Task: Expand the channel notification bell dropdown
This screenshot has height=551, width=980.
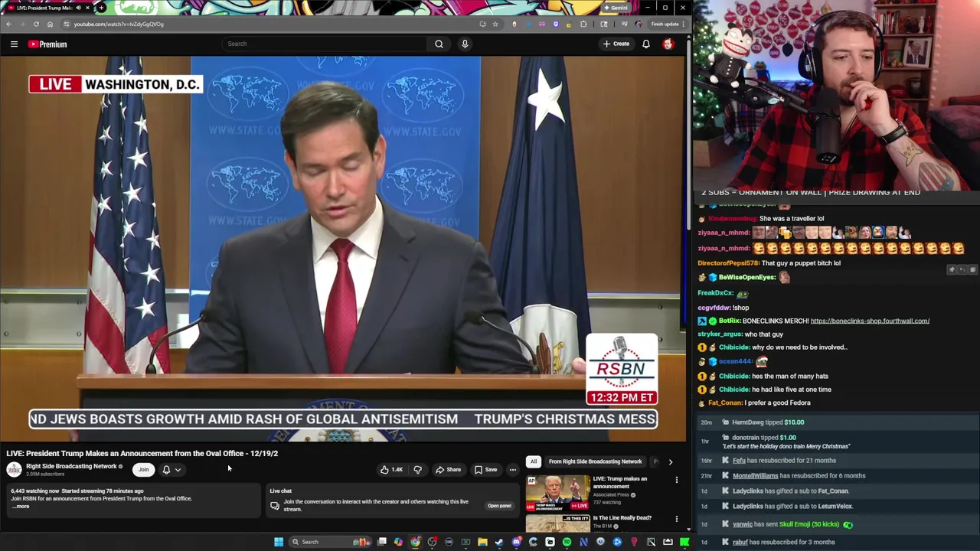Action: [171, 470]
